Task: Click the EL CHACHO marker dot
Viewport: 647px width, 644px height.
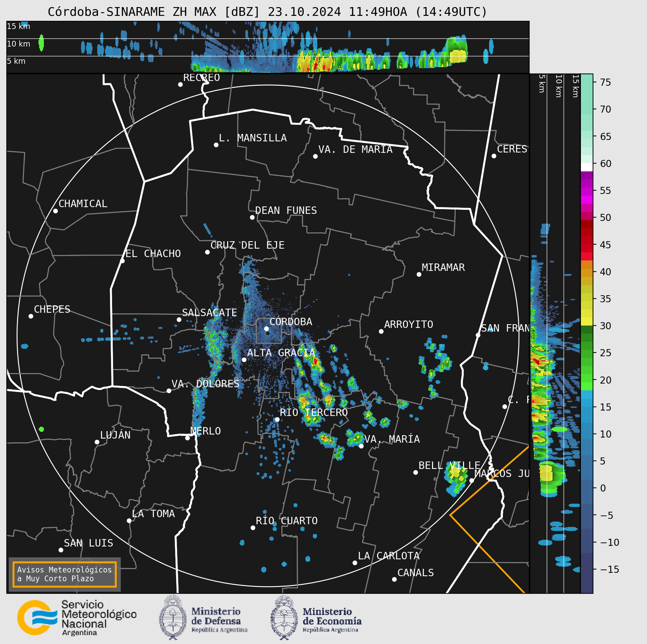Action: click(123, 261)
